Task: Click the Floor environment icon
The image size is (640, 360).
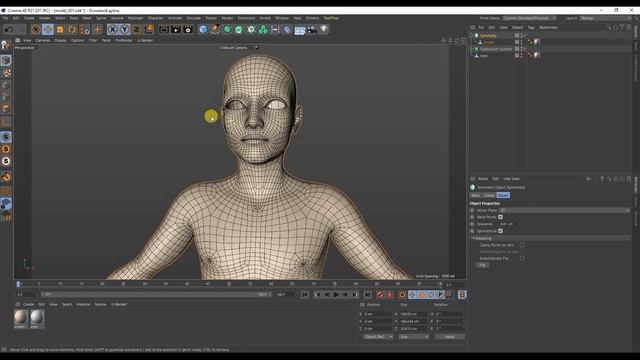Action: 300,30
